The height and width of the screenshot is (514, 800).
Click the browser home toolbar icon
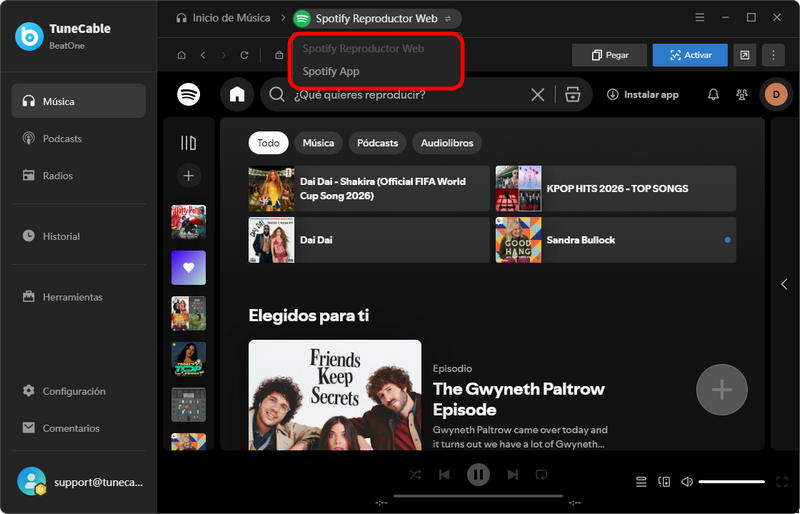(x=182, y=55)
